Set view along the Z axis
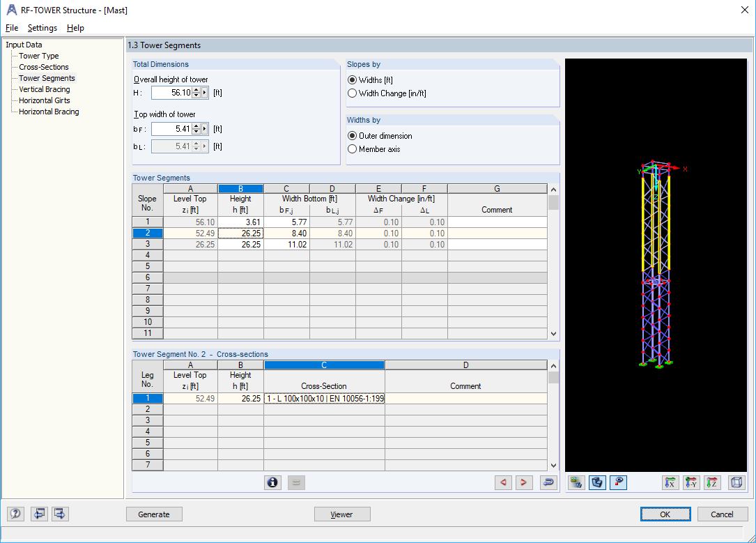The image size is (756, 543). point(712,482)
